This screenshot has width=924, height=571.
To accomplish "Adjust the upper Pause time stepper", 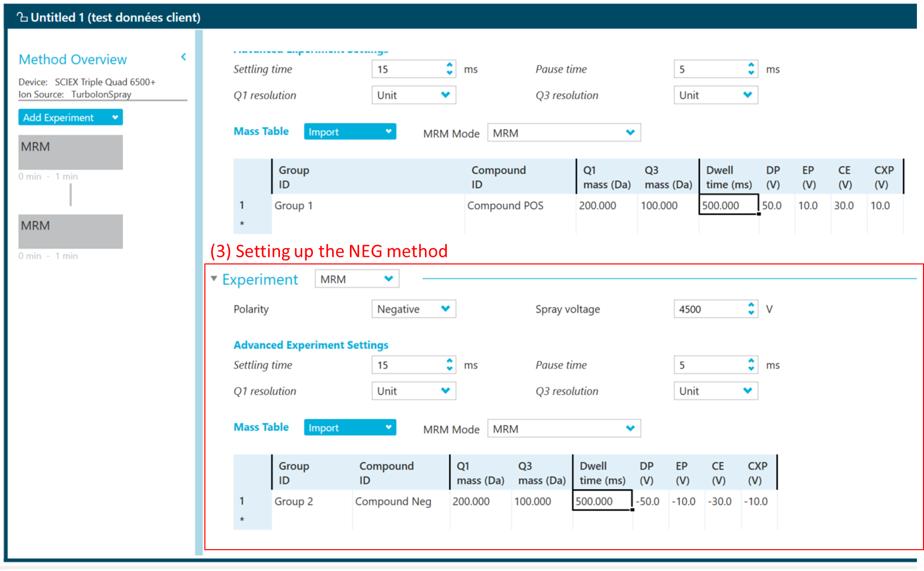I will coord(751,69).
